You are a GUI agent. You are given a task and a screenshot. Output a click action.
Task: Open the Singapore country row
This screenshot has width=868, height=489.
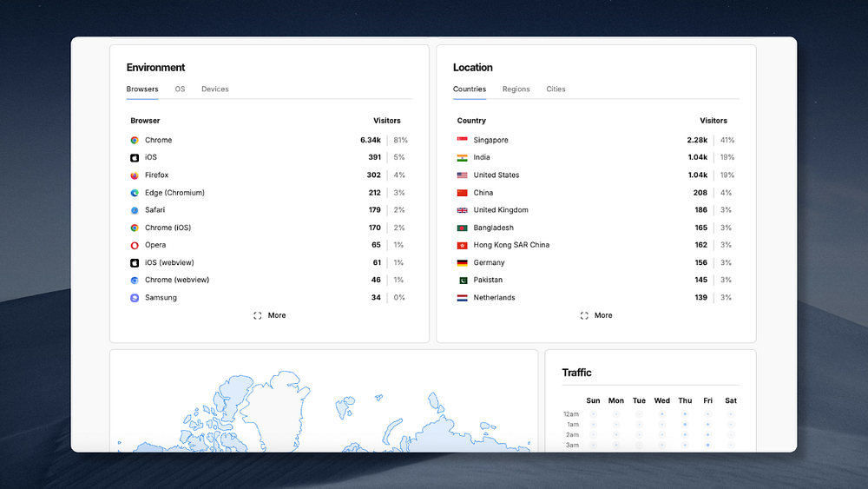[x=596, y=140]
